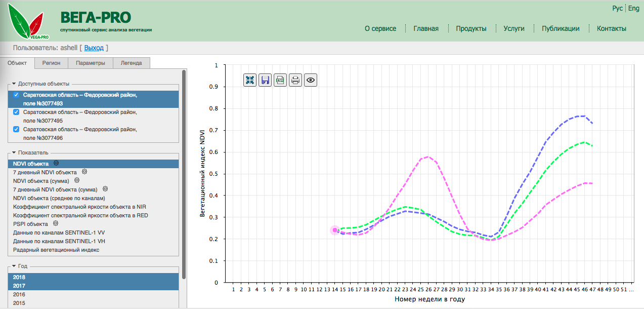Uncheck field №3077493 checkbox
This screenshot has width=644, height=309.
16,95
